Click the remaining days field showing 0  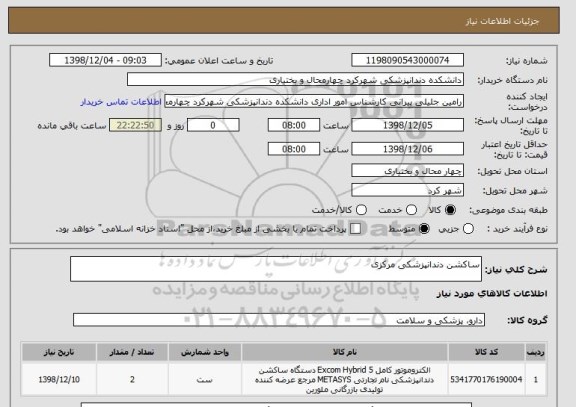pyautogui.click(x=213, y=125)
